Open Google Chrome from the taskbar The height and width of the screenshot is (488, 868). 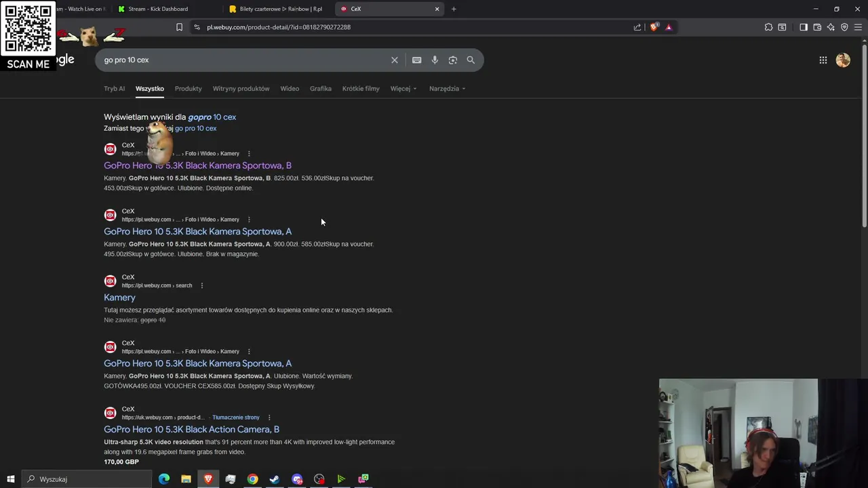pyautogui.click(x=252, y=479)
